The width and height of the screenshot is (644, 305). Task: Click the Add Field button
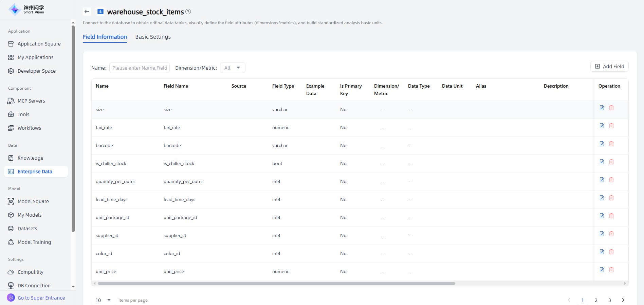pos(609,67)
